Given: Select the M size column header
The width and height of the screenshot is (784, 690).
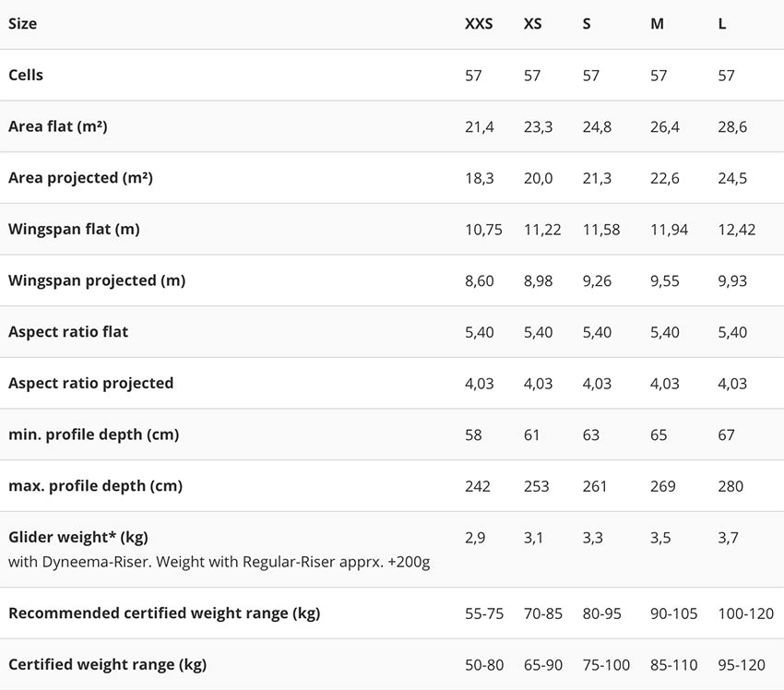Looking at the screenshot, I should (657, 24).
